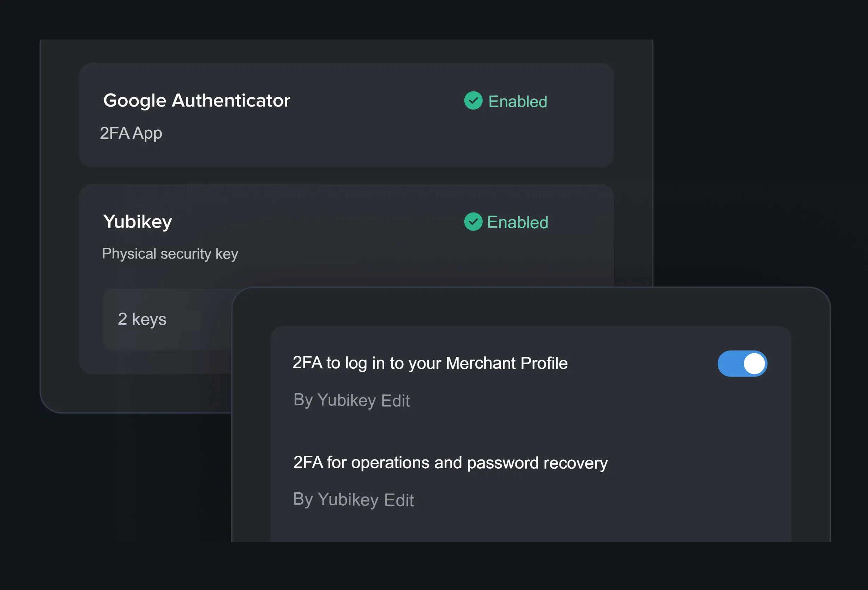The image size is (868, 590).
Task: Toggle 2FA for Merchant Profile login switch
Action: [x=742, y=364]
